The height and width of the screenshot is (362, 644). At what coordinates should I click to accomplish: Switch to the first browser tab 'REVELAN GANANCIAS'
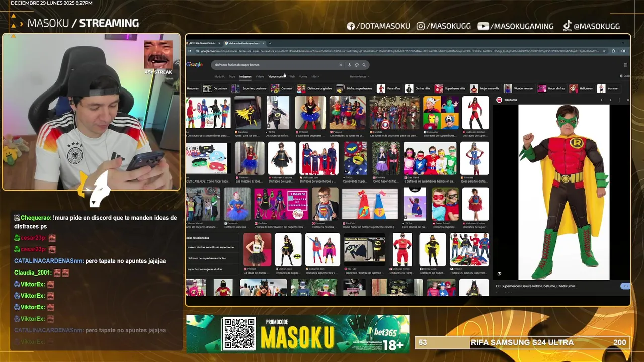coord(202,43)
